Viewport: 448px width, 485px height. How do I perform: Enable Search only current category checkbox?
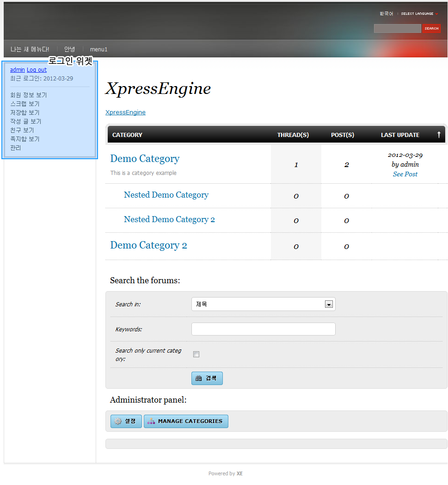click(196, 354)
